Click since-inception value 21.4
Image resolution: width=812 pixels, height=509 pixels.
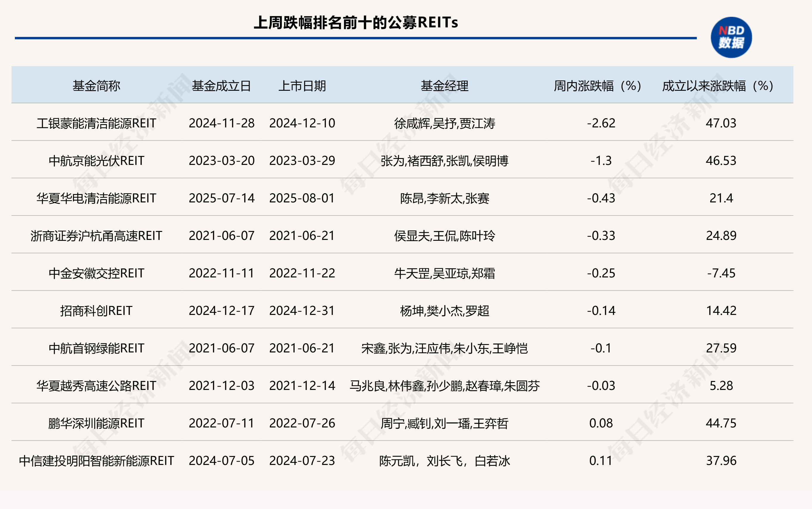(721, 198)
